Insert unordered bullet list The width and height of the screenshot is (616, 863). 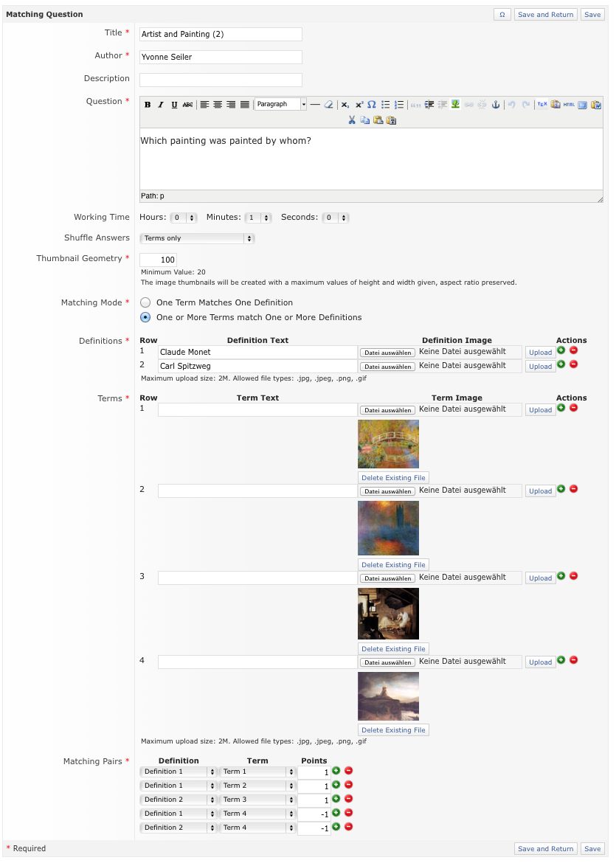pos(386,105)
